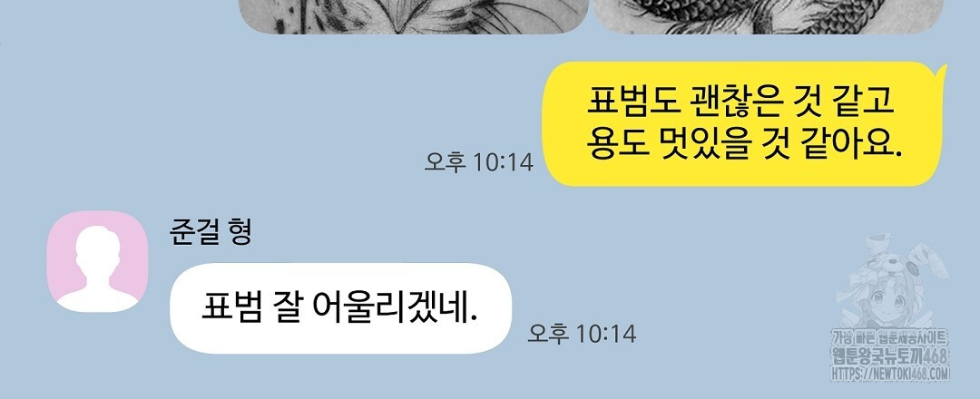This screenshot has height=399, width=980.
Task: Click the line 표범도 괜찮은 것 같고
Action: click(x=740, y=103)
